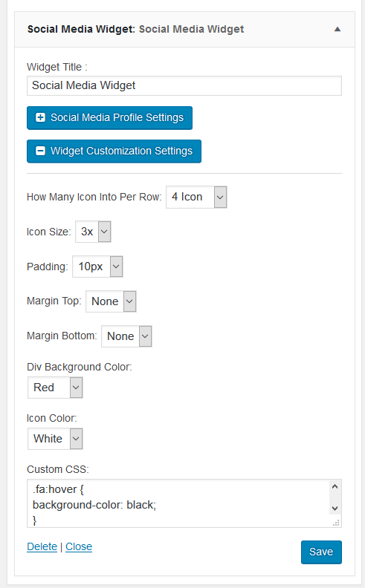Click the 'Custom CSS:' label
Screen dimensions: 365x588
[58, 469]
